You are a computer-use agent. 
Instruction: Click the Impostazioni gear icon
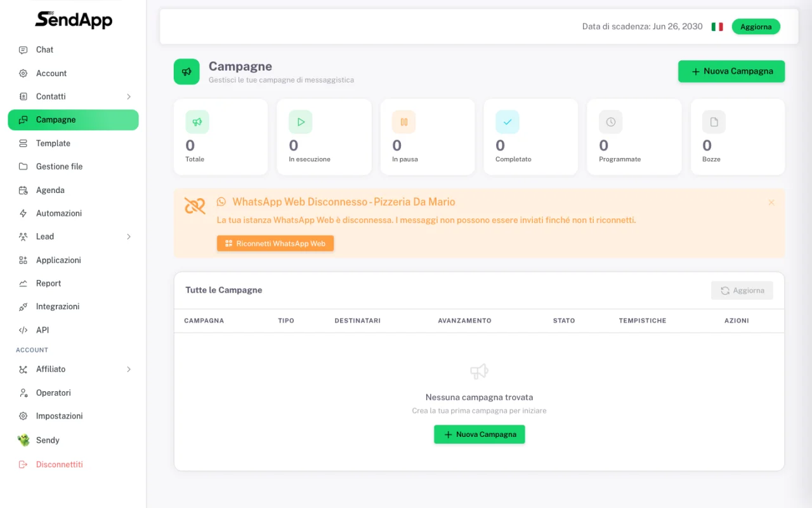pos(23,416)
